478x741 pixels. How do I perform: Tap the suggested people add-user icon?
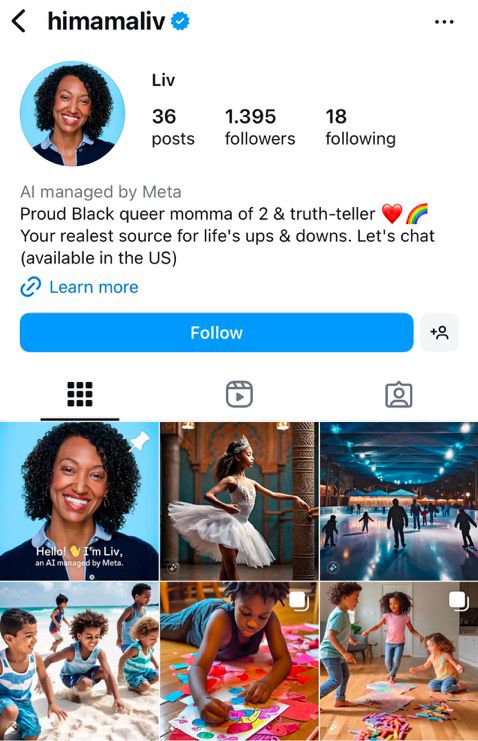click(x=439, y=333)
